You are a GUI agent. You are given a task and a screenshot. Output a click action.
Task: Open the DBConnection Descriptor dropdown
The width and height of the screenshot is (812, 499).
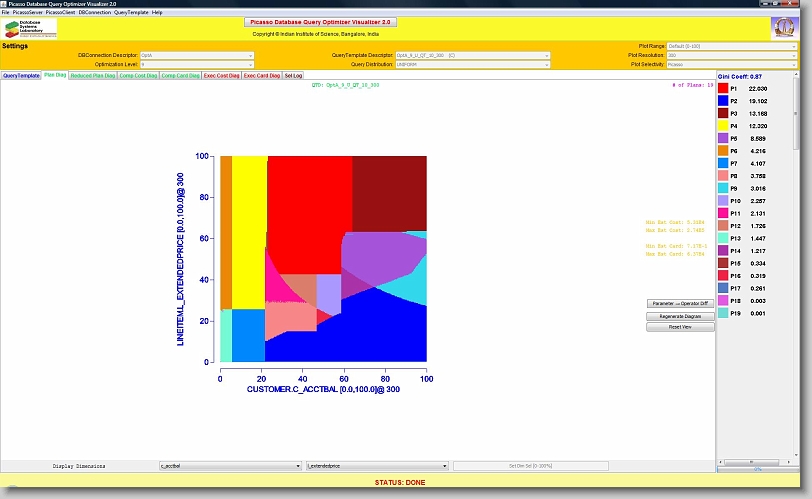(196, 55)
